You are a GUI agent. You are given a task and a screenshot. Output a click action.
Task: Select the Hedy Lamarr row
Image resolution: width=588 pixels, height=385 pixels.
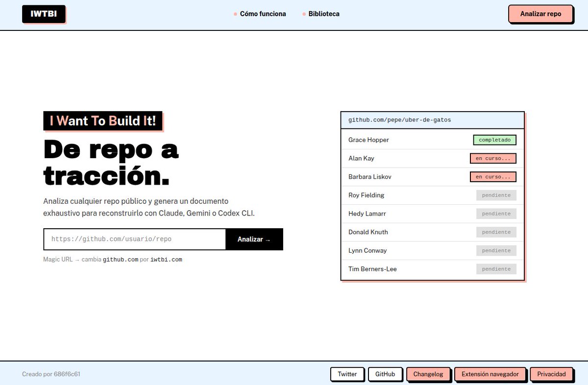coord(433,214)
